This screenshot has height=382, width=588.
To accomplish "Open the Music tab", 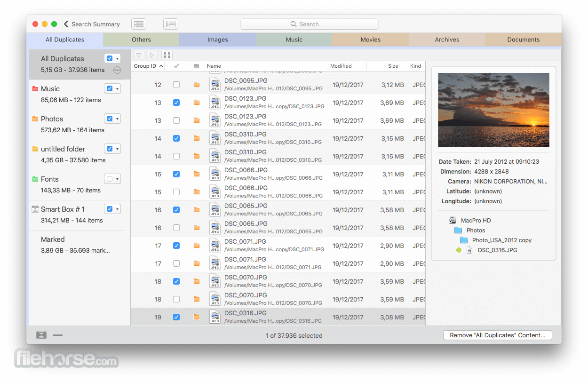I will tap(294, 40).
